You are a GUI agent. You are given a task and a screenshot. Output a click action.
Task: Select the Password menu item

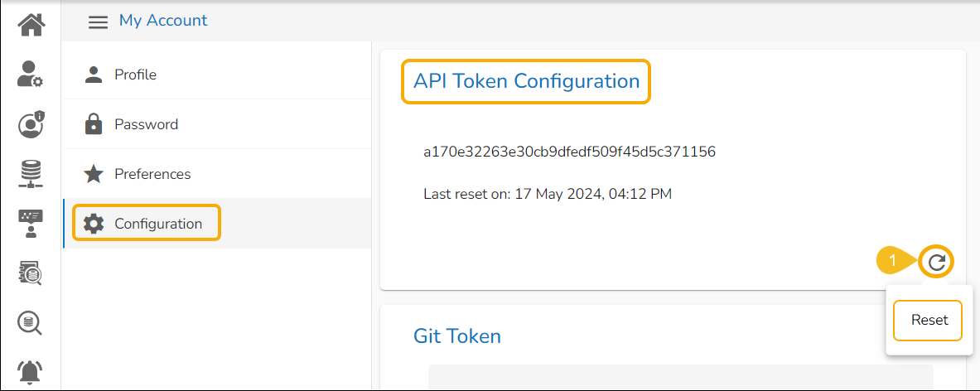click(146, 124)
